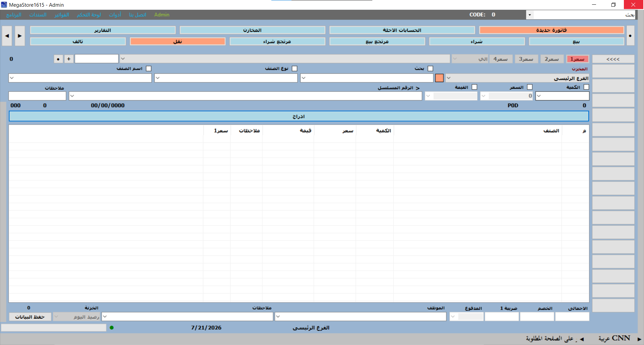Click the <<<< collapse button
The width and height of the screenshot is (644, 345).
click(613, 59)
